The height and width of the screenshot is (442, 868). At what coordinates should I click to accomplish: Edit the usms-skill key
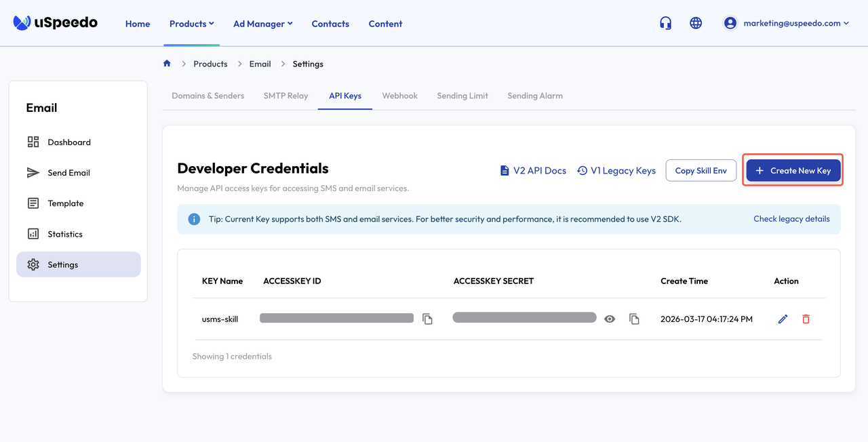tap(783, 319)
